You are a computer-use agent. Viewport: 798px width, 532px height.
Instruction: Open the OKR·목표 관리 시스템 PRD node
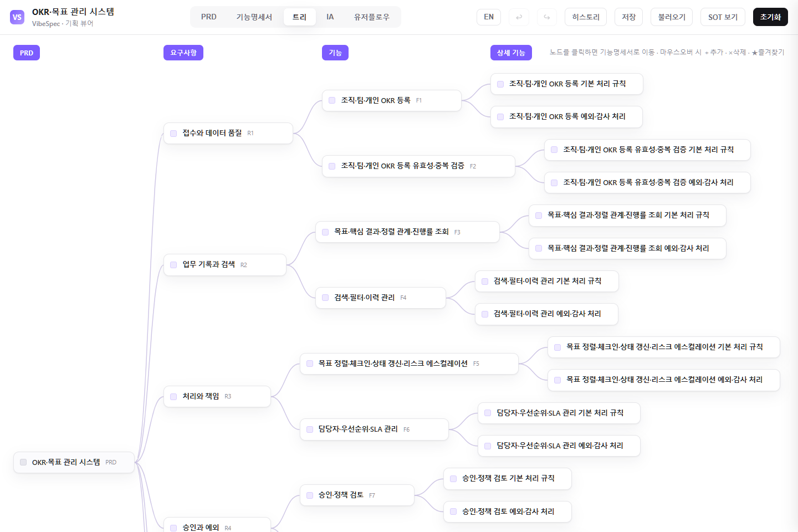pyautogui.click(x=74, y=462)
